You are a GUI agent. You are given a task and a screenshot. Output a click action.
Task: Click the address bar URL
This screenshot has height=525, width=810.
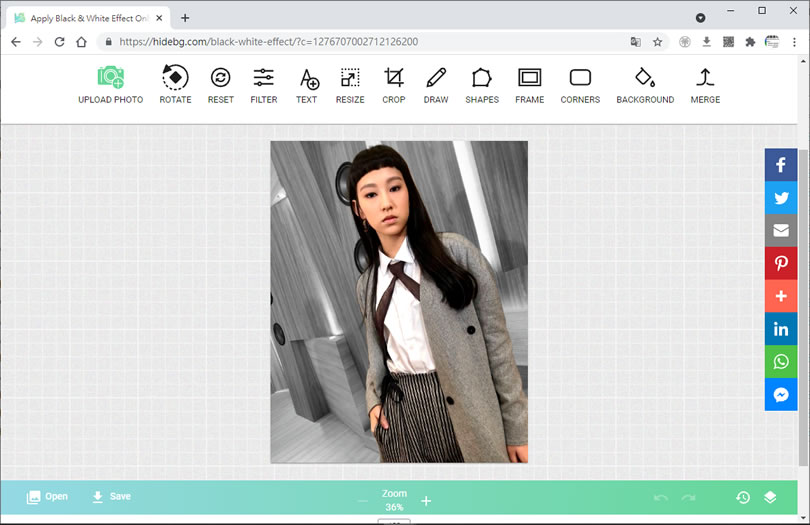[269, 42]
